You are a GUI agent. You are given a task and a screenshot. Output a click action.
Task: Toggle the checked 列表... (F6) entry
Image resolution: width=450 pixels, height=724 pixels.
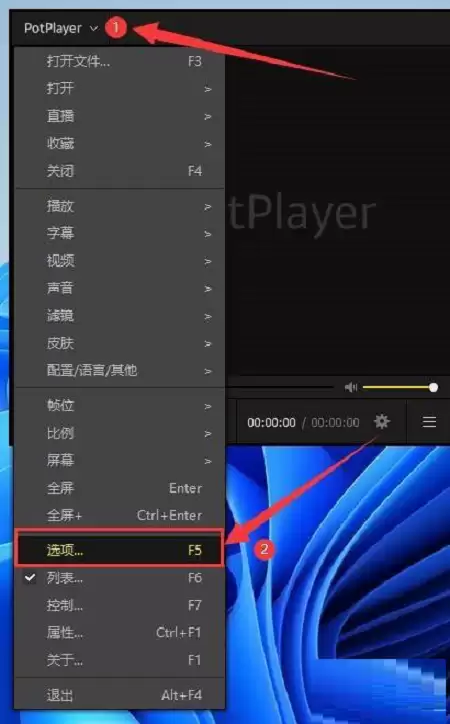click(x=120, y=578)
